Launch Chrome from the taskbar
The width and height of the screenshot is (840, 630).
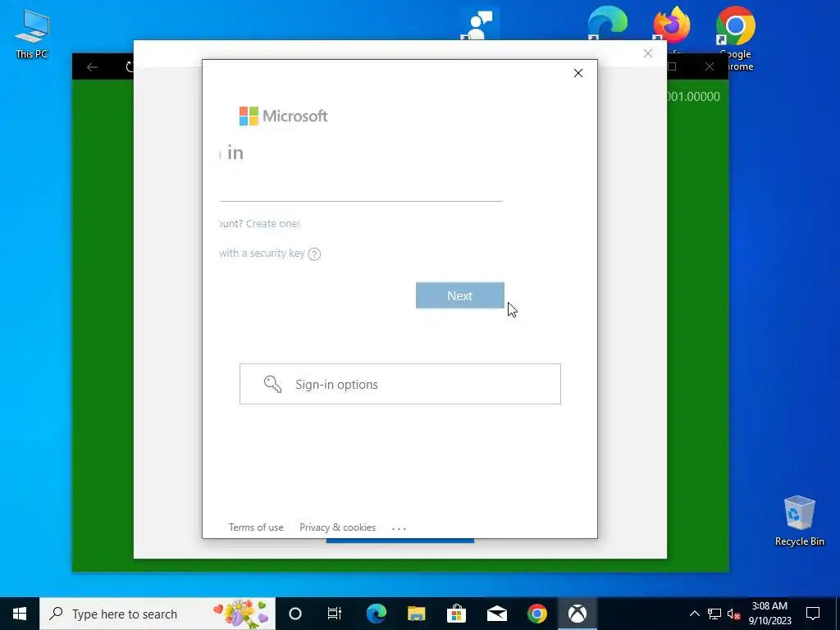click(x=536, y=614)
